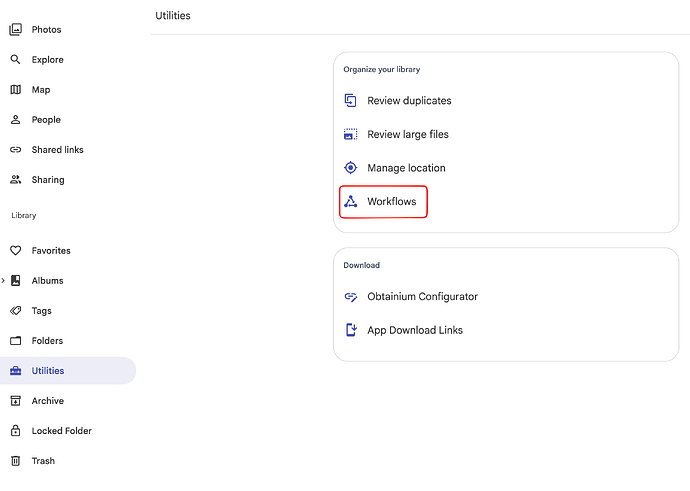Viewport: 690px width, 491px height.
Task: Click the Albums book icon
Action: (15, 280)
